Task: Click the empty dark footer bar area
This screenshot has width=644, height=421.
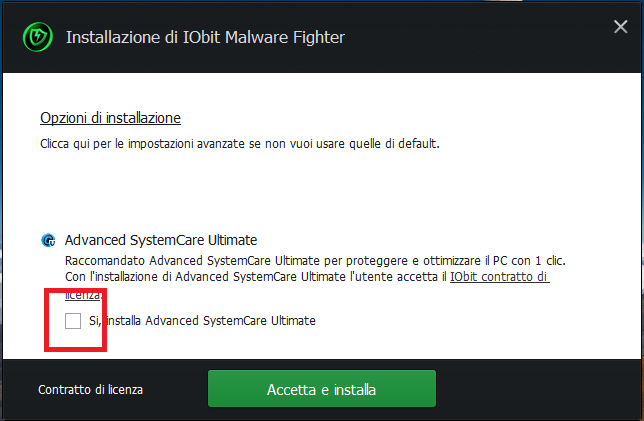Action: click(x=540, y=389)
